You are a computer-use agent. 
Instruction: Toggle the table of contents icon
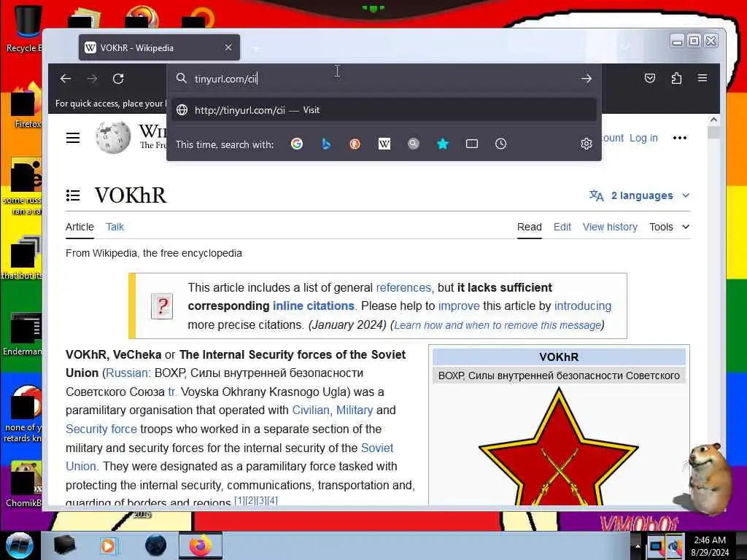[73, 195]
